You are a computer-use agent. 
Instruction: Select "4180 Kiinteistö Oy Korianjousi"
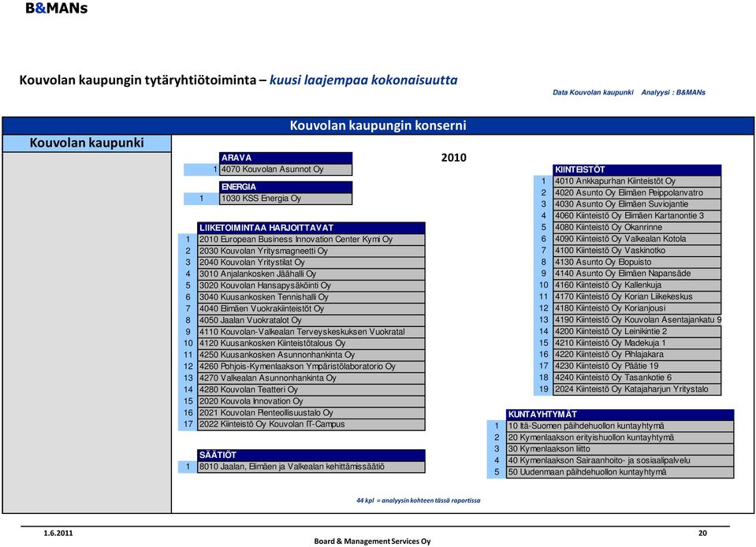click(x=638, y=308)
